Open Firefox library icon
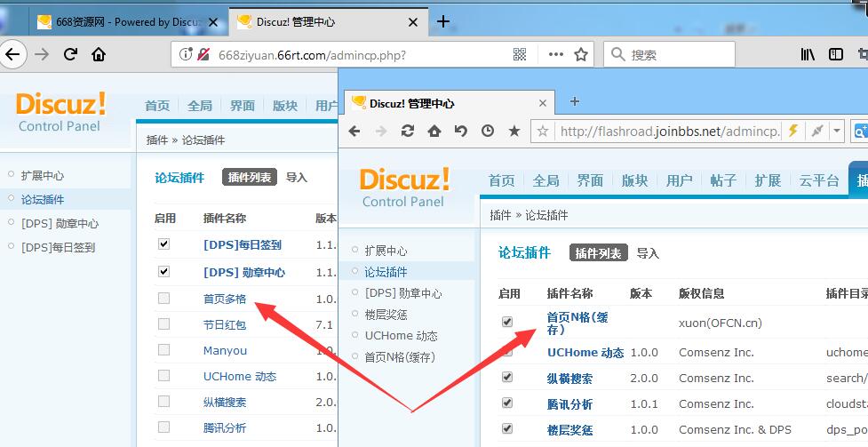 808,54
